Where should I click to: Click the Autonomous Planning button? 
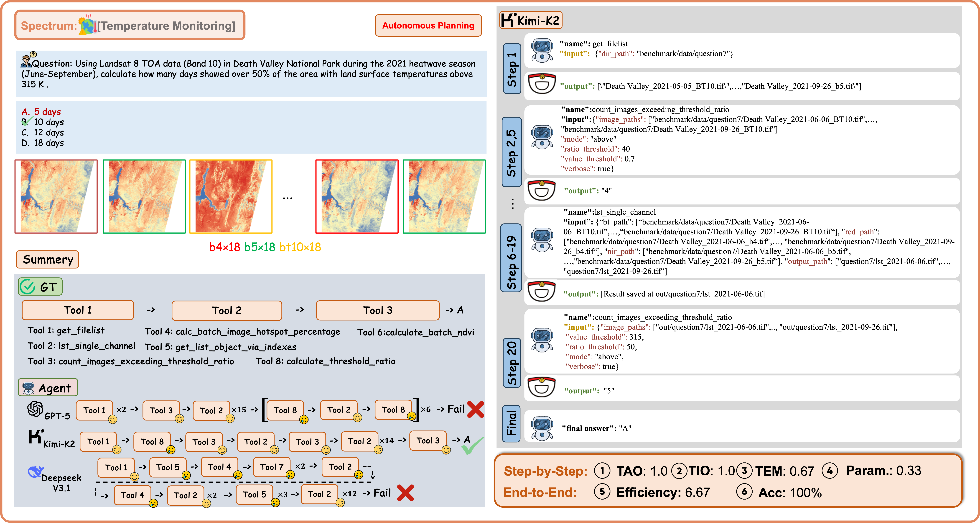[x=428, y=26]
